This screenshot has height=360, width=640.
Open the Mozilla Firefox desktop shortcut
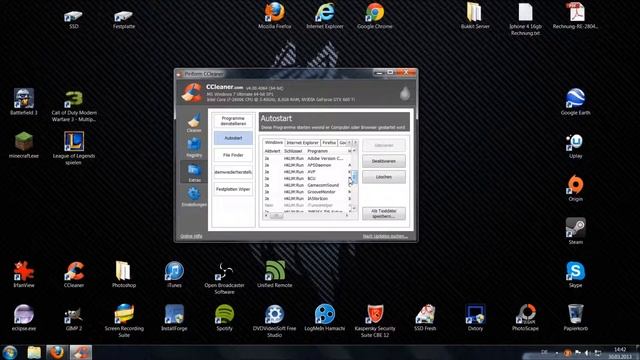coord(275,16)
